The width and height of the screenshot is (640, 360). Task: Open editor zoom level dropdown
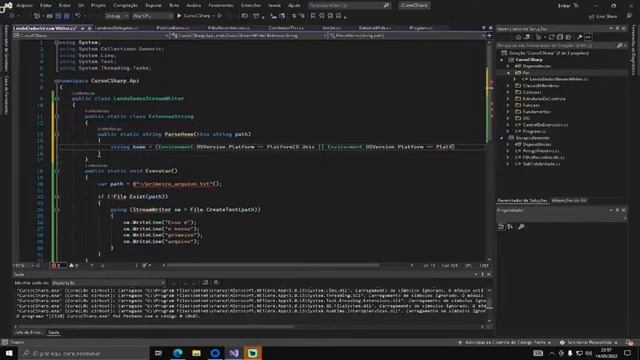tap(27, 265)
